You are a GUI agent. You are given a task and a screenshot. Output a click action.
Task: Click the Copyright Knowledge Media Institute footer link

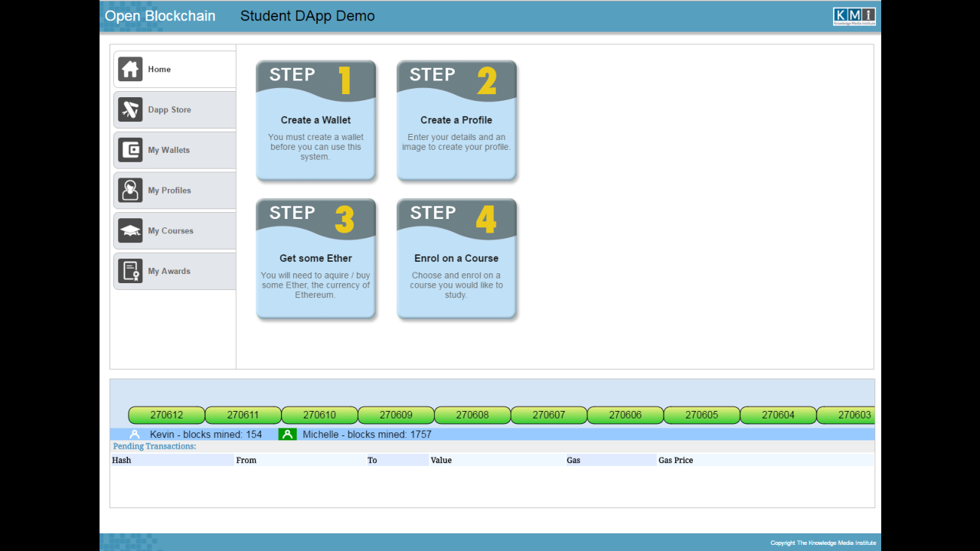[823, 542]
